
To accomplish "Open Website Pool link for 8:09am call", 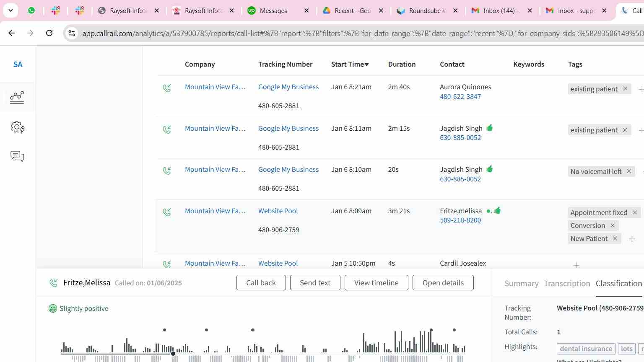I will 278,211.
